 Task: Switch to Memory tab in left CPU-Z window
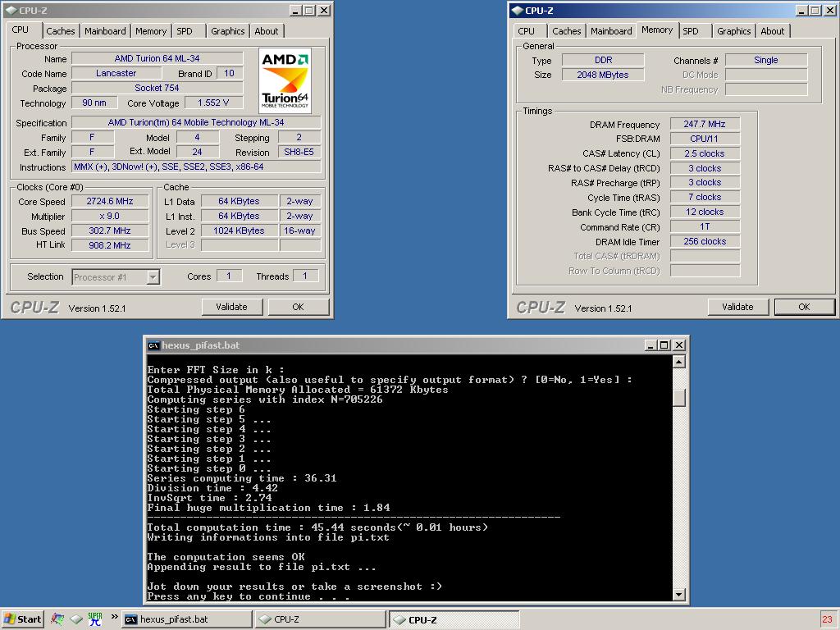(x=151, y=31)
